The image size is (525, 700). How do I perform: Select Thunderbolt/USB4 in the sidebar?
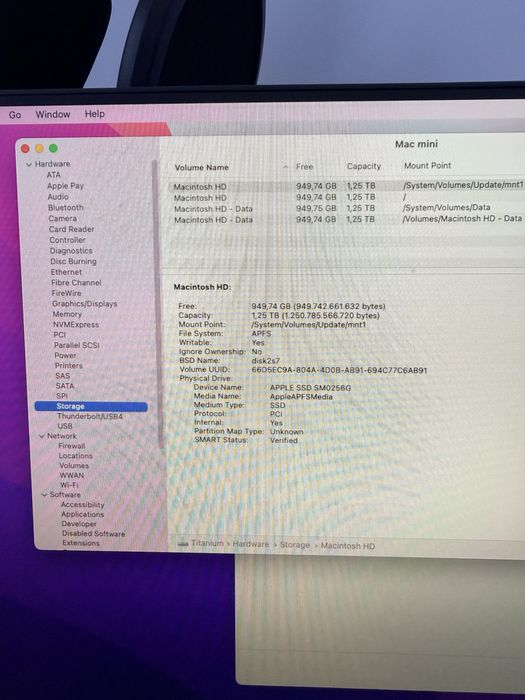click(90, 416)
